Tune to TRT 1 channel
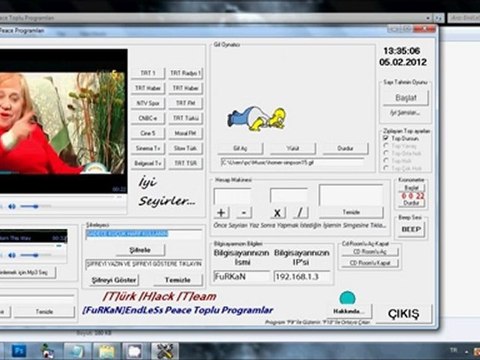Viewport: 480px width, 360px height. click(148, 73)
